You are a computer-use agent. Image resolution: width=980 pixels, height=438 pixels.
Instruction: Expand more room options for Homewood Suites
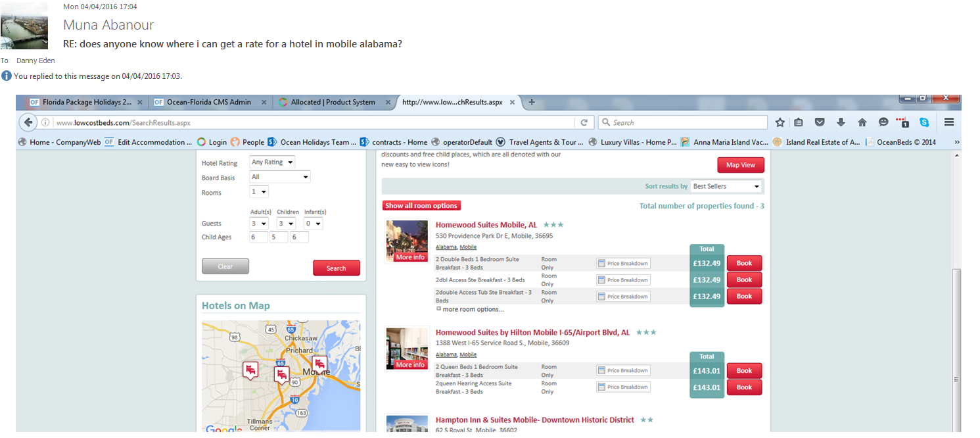(x=470, y=309)
